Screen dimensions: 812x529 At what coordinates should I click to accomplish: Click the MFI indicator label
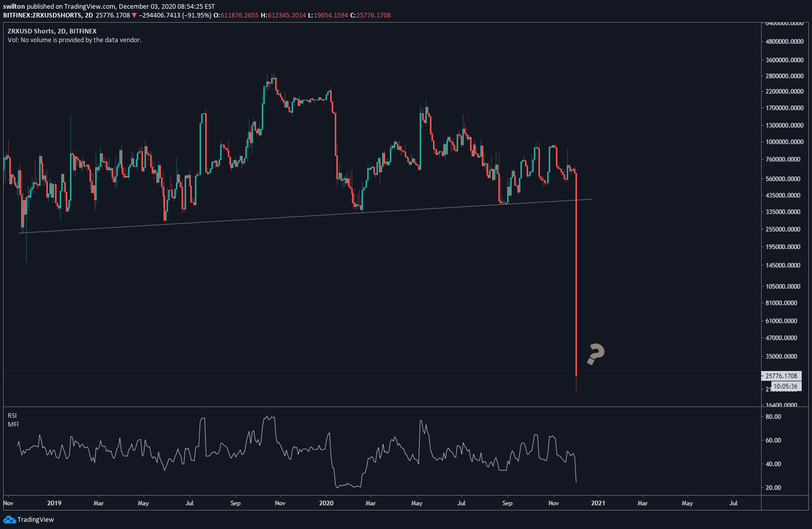point(13,424)
